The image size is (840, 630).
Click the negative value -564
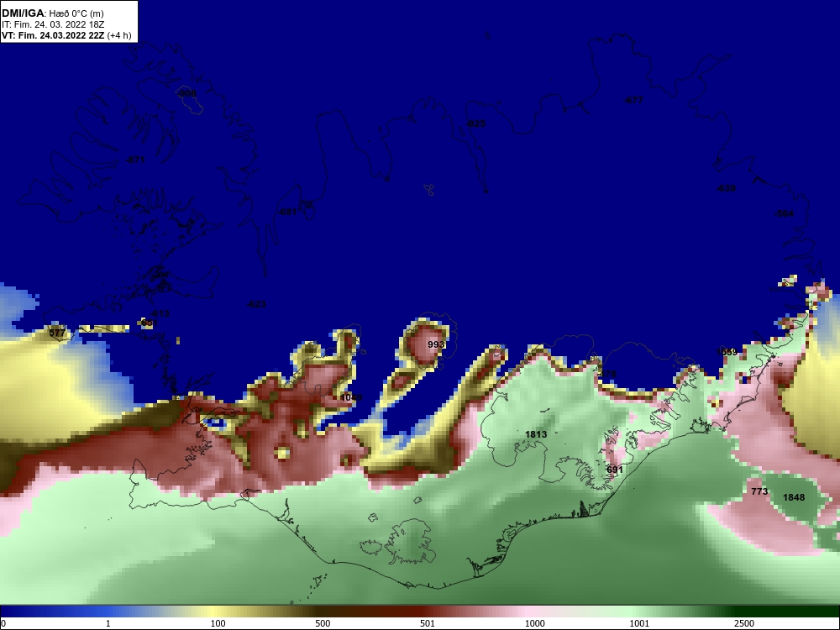[x=784, y=213]
